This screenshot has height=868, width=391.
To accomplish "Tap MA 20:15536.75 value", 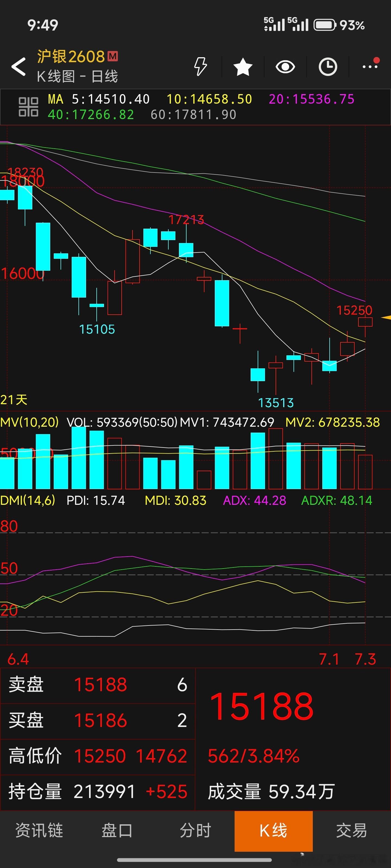I will 311,99.
